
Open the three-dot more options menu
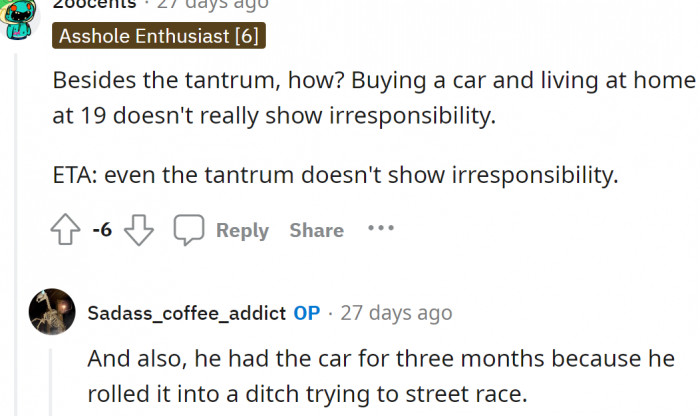[380, 229]
